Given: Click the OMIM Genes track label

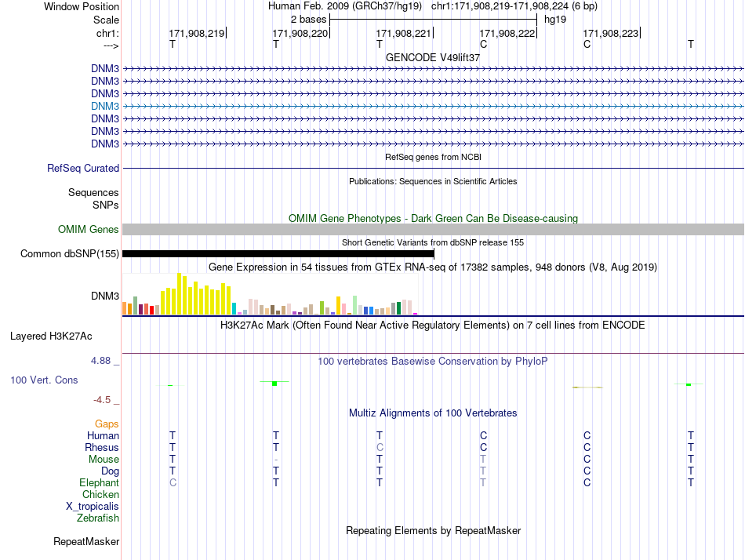Looking at the screenshot, I should click(x=89, y=230).
